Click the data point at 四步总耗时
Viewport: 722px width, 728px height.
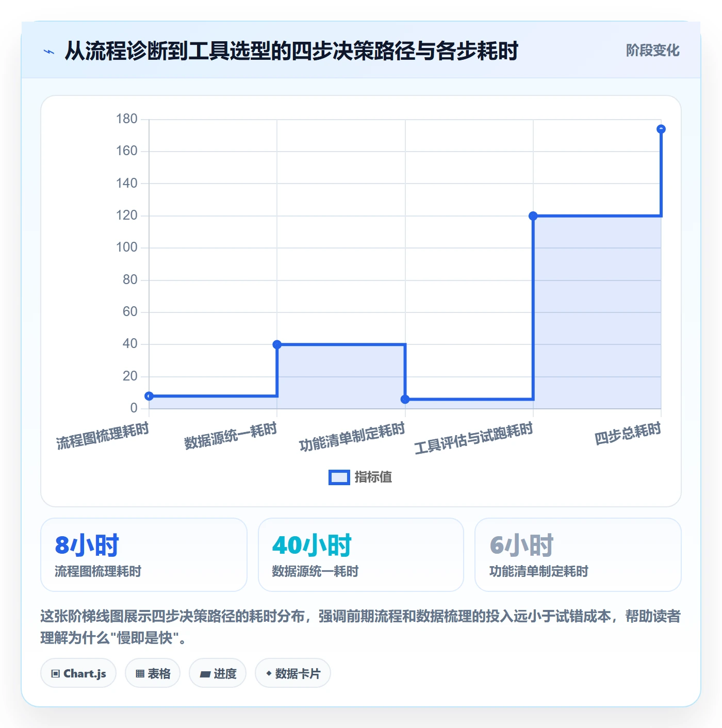click(x=661, y=129)
